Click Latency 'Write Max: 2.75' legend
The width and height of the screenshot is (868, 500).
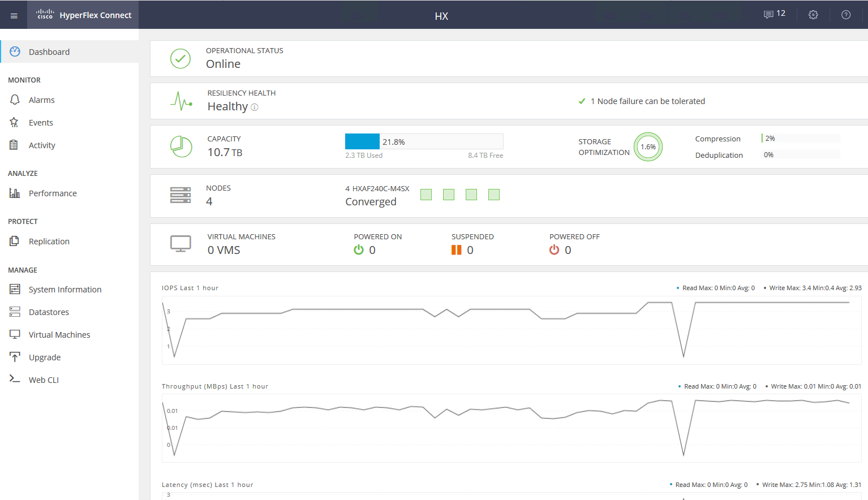click(809, 485)
